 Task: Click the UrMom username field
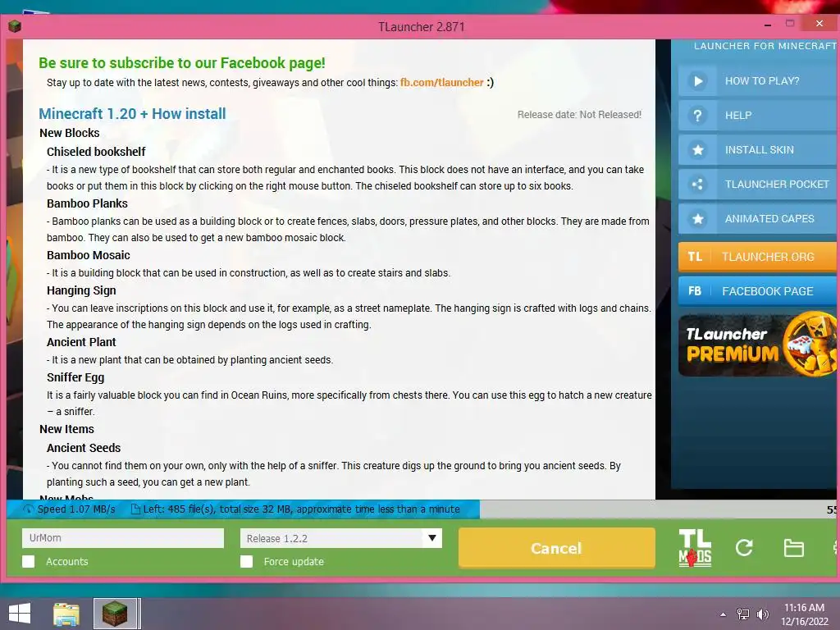[x=123, y=538]
